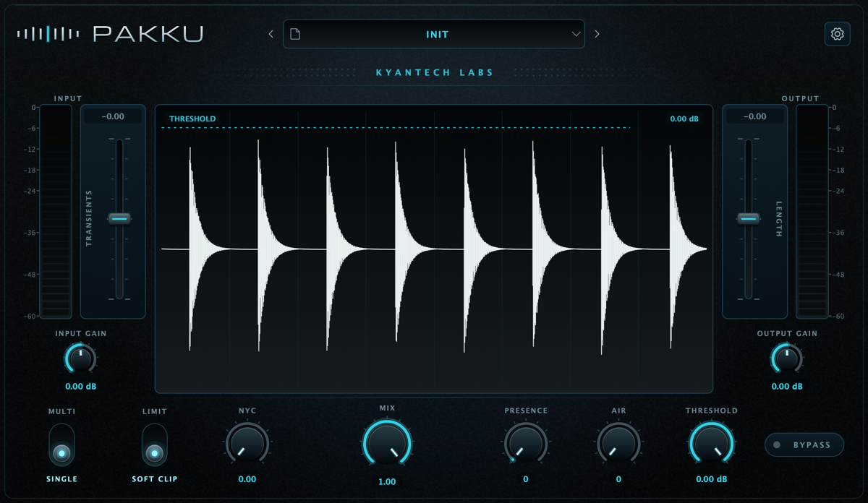The height and width of the screenshot is (503, 868).
Task: Click the PRESENCE knob
Action: coord(526,444)
